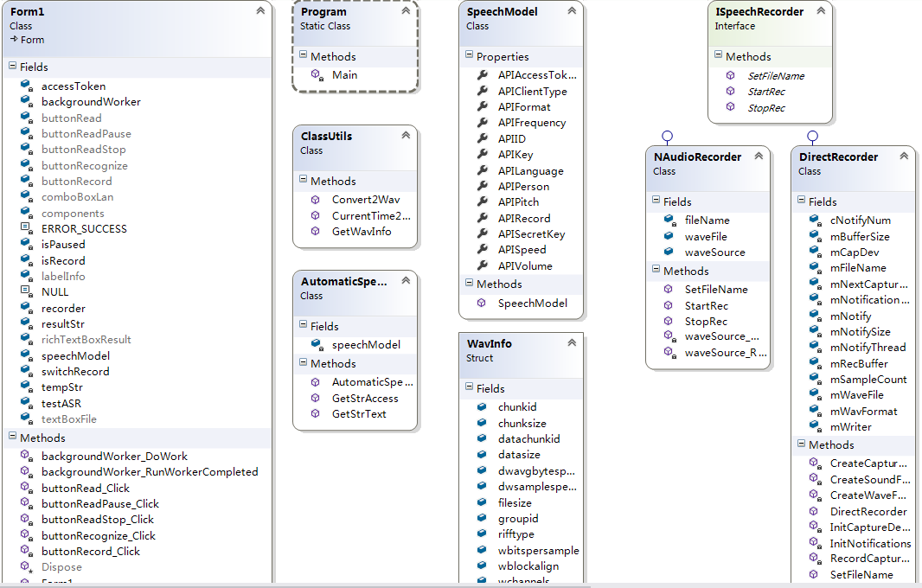This screenshot has height=588, width=922.
Task: Toggle the Fields section in Form1
Action: coord(13,67)
